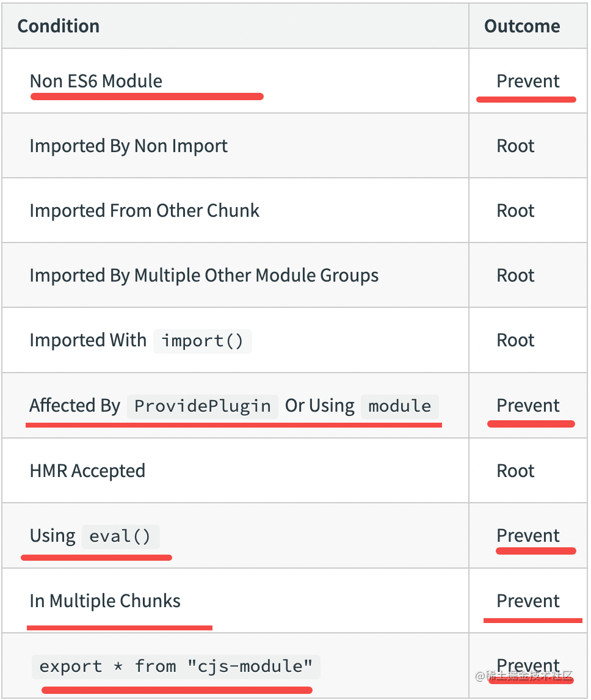Click Prevent outcome in the eval() row
The width and height of the screenshot is (591, 700).
pyautogui.click(x=528, y=536)
